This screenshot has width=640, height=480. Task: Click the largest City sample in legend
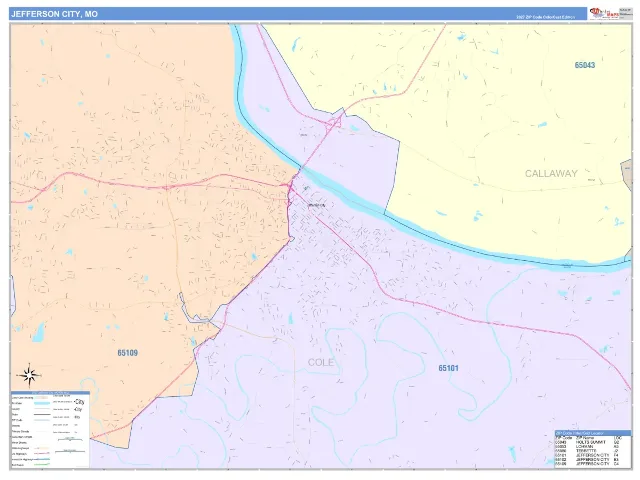(79, 402)
